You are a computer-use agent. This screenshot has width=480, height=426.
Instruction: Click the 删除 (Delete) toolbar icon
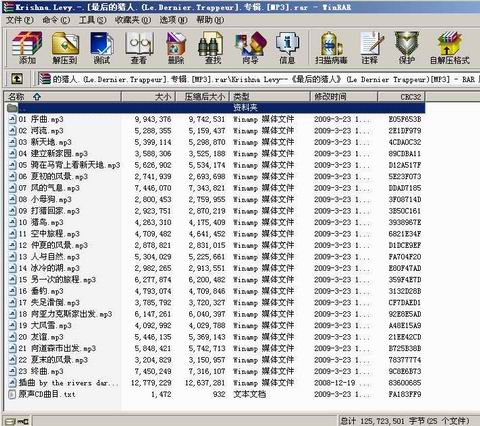pos(176,47)
